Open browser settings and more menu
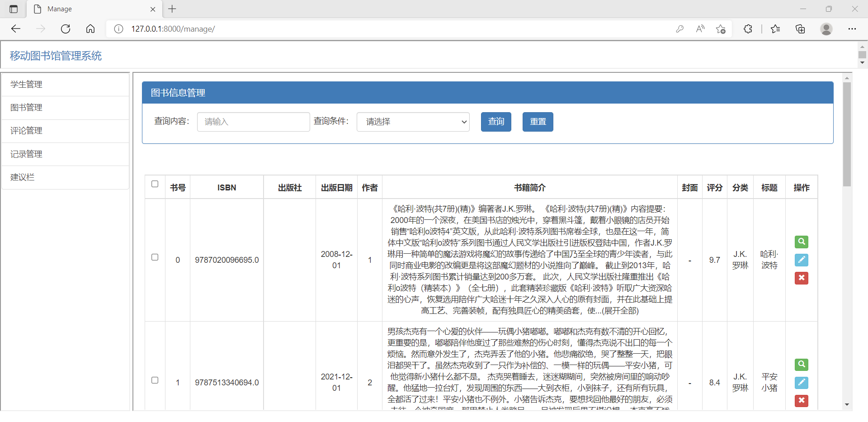 coord(852,29)
